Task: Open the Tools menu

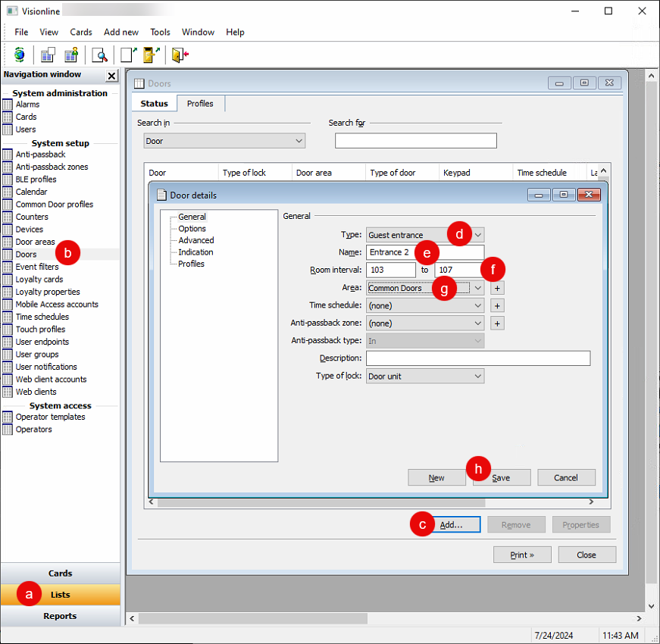Action: pyautogui.click(x=160, y=32)
